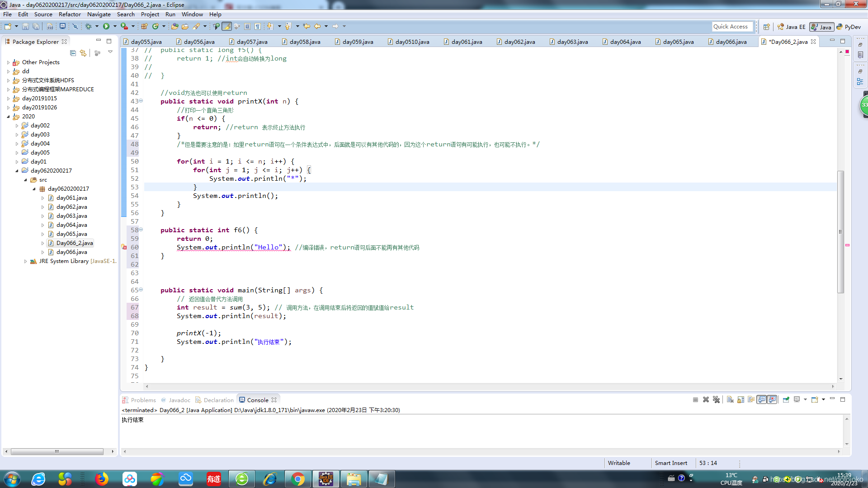
Task: Click the error marker on line 60
Action: (x=124, y=247)
